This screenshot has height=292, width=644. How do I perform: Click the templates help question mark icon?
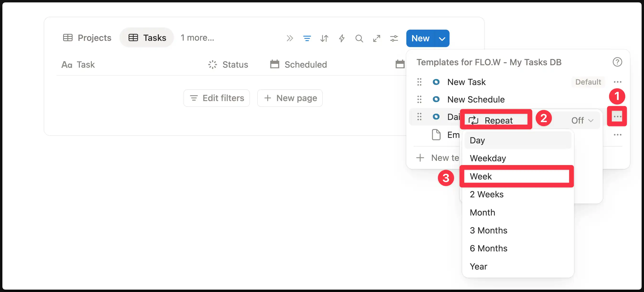click(x=617, y=62)
